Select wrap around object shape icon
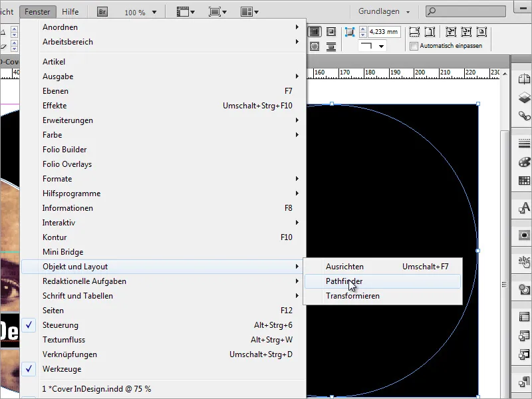Viewport: 532px width, 399px height. pos(315,46)
